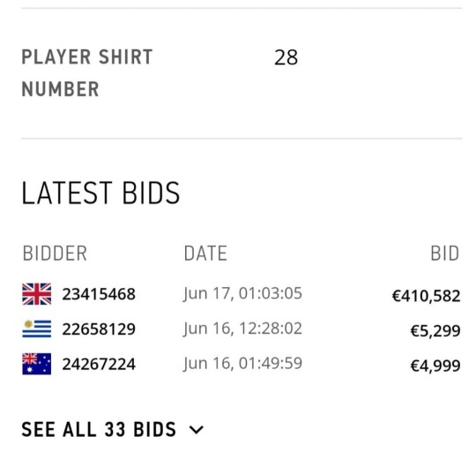Click the Jun 16, 12:28:02 timestamp

pyautogui.click(x=242, y=329)
